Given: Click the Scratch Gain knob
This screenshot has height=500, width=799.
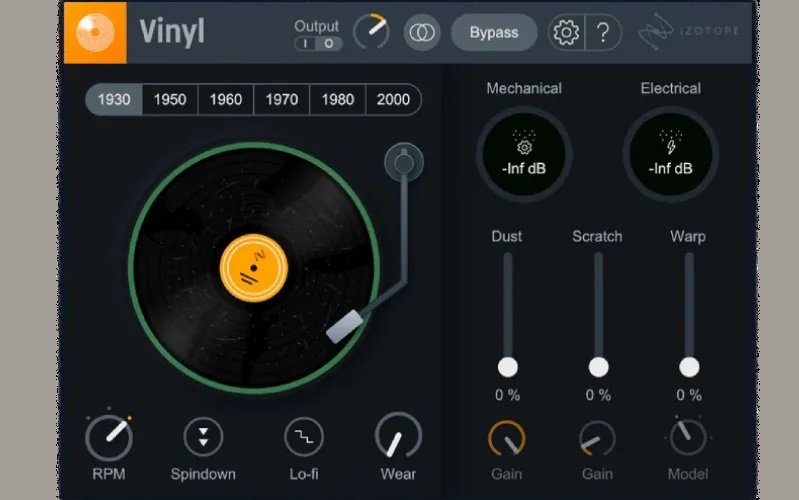Looking at the screenshot, I should click(x=597, y=438).
